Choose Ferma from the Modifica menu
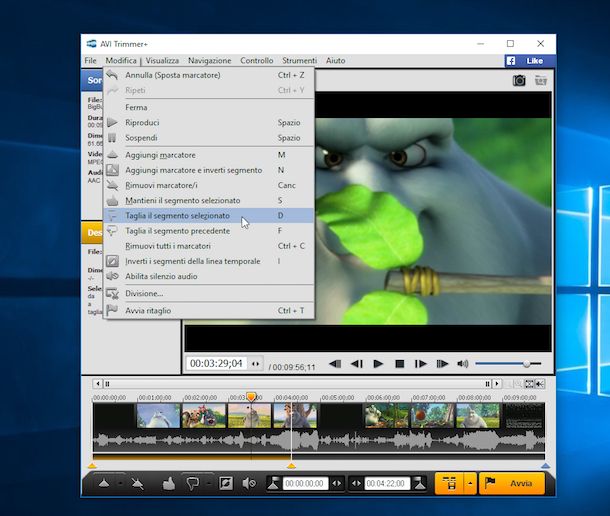 209,107
